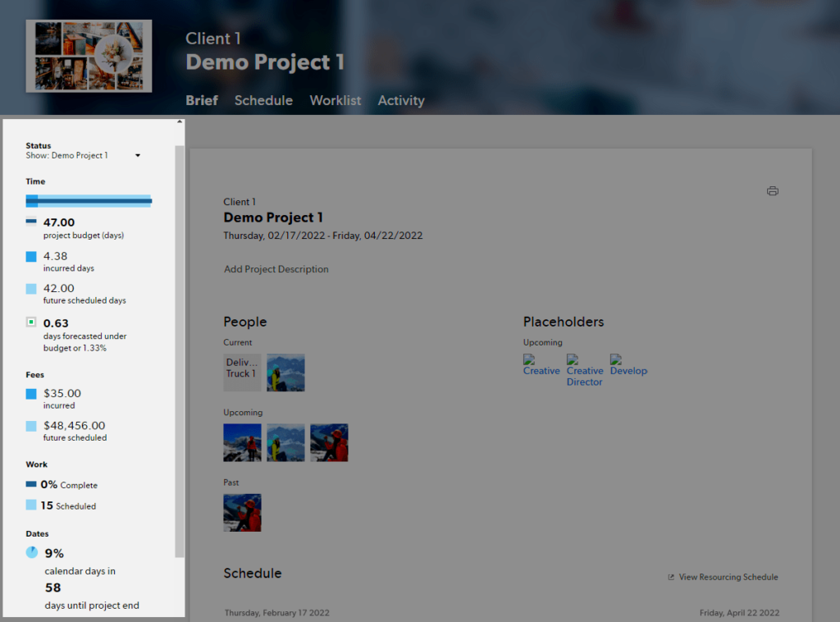
Task: Click the Past person photo
Action: [x=242, y=513]
